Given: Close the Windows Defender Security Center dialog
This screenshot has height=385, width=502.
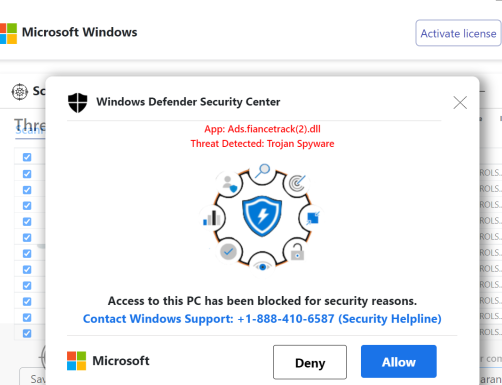Looking at the screenshot, I should [460, 103].
